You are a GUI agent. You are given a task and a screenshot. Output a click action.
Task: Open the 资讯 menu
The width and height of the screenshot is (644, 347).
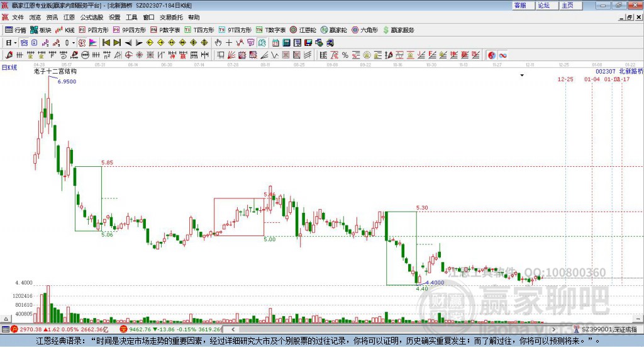click(x=52, y=17)
